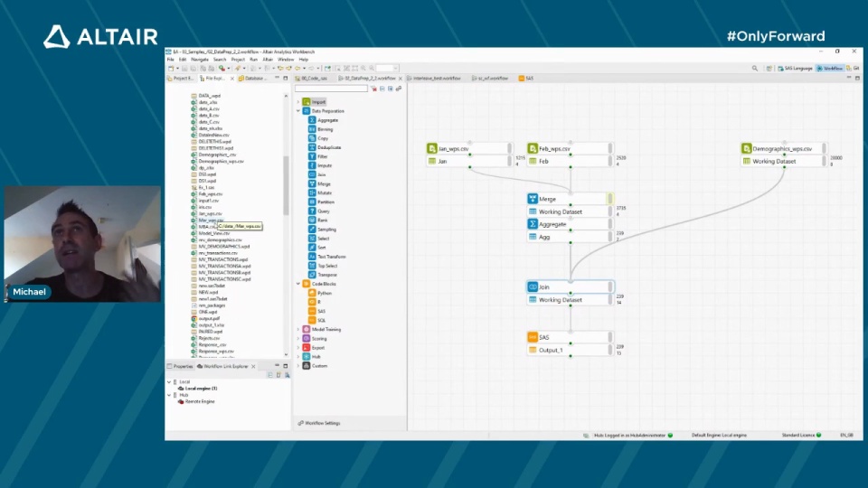Clear the palette search filter icon

click(x=373, y=89)
